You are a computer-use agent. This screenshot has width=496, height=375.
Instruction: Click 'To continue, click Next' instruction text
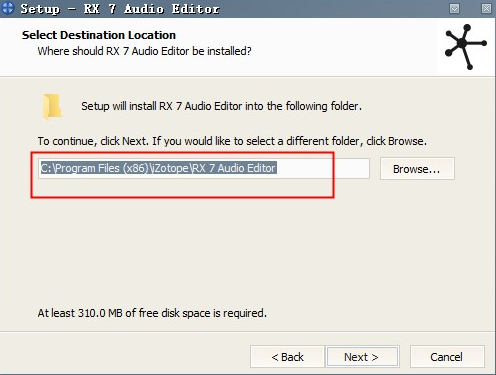tap(232, 141)
